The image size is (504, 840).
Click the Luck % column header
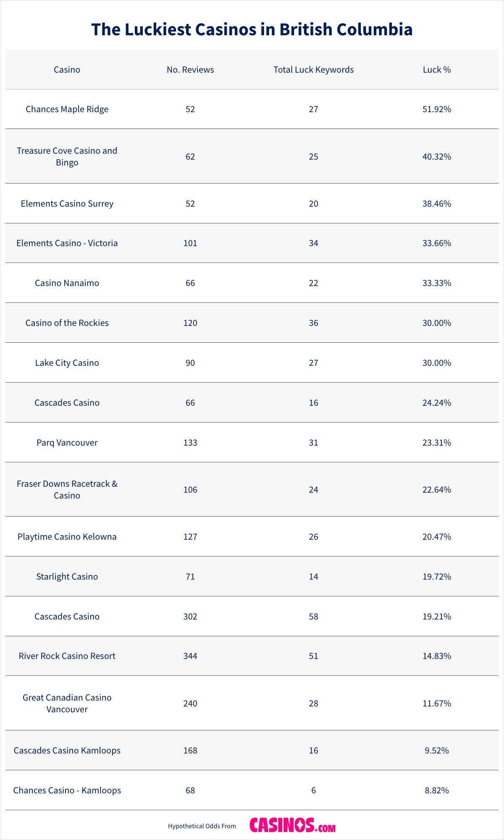click(x=437, y=70)
